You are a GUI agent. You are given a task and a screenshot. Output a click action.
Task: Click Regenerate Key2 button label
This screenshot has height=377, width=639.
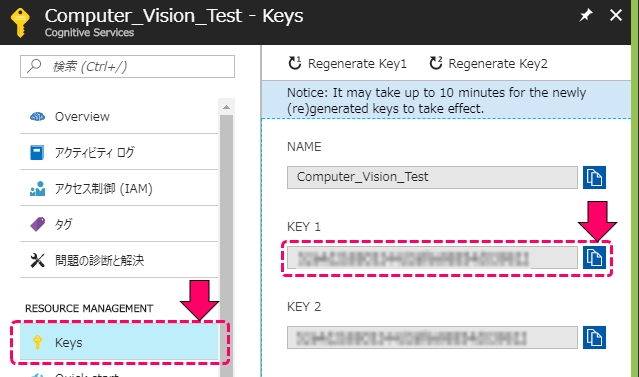(x=498, y=64)
